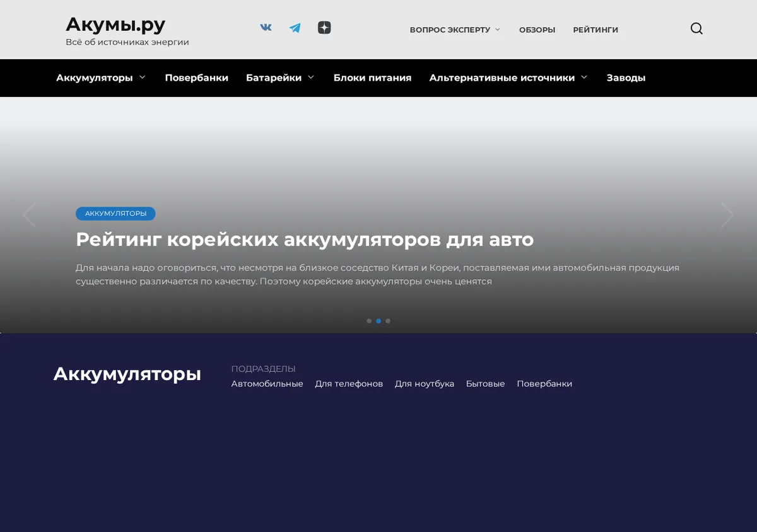Select the first slider dot

369,321
